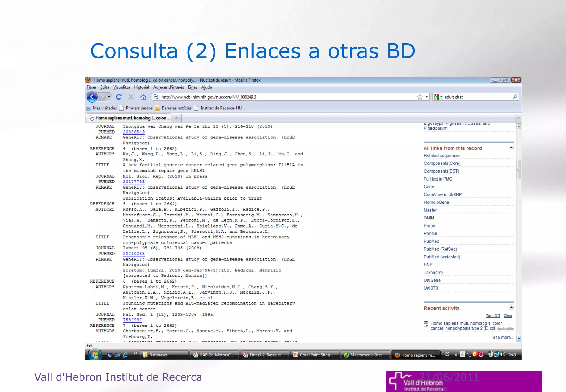Open Més visitades bookmark folder
566x392 pixels.
click(101, 108)
